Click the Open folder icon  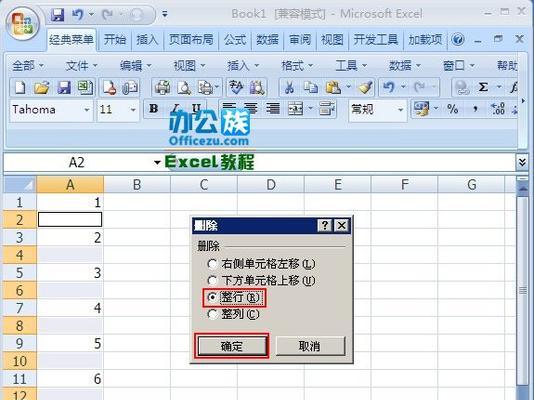tap(42, 87)
